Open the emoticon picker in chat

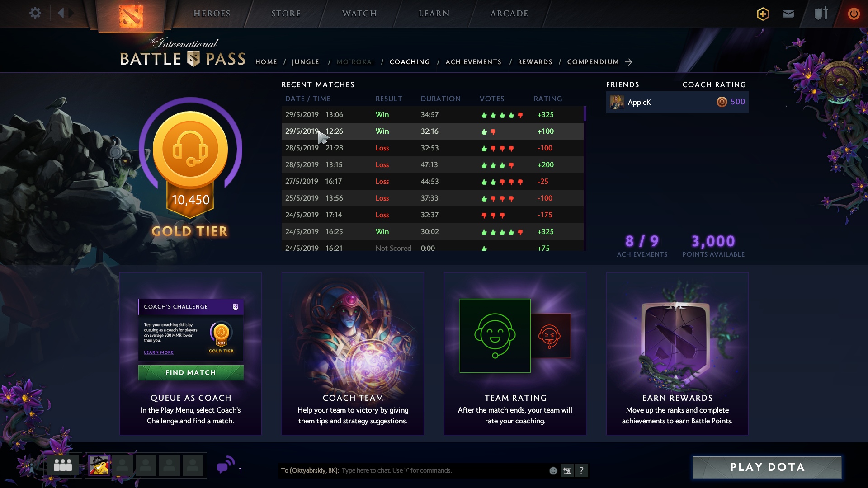point(553,470)
